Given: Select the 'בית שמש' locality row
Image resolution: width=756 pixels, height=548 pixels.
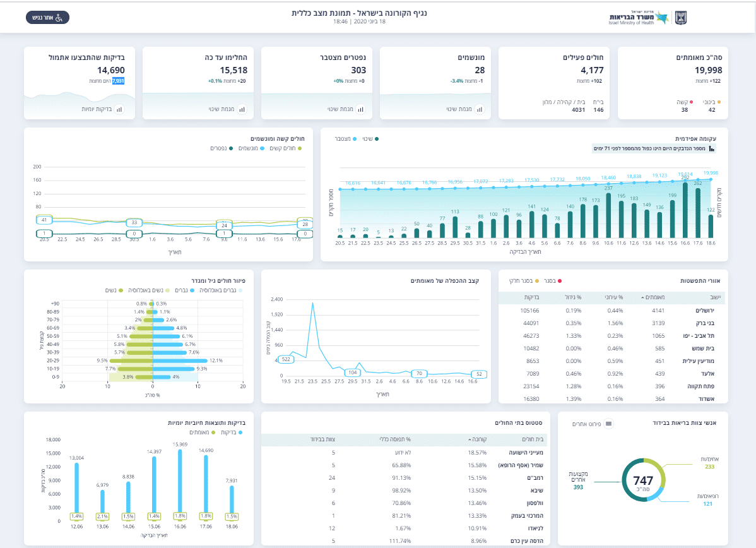Looking at the screenshot, I should click(x=613, y=348).
